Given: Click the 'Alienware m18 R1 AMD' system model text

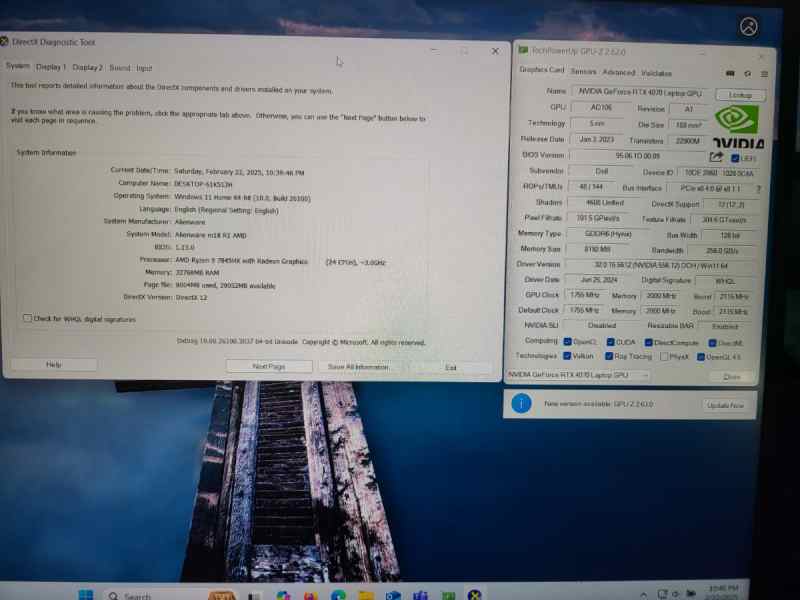Looking at the screenshot, I should pos(211,235).
